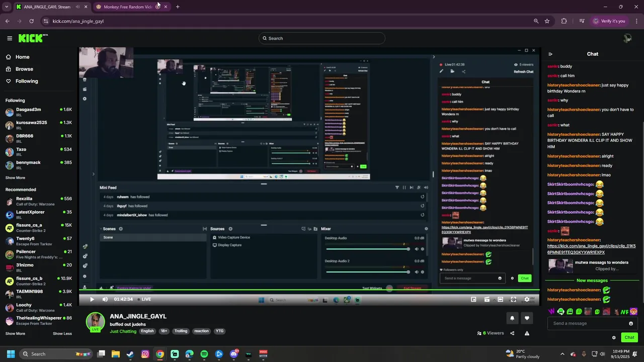644x362 pixels.
Task: Play the stream with the play button
Action: (x=92, y=299)
